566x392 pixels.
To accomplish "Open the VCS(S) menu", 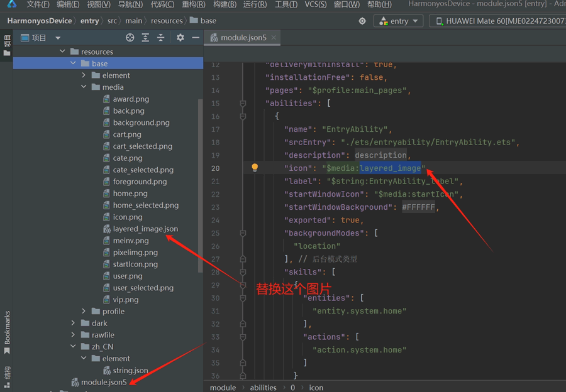I will click(x=316, y=4).
